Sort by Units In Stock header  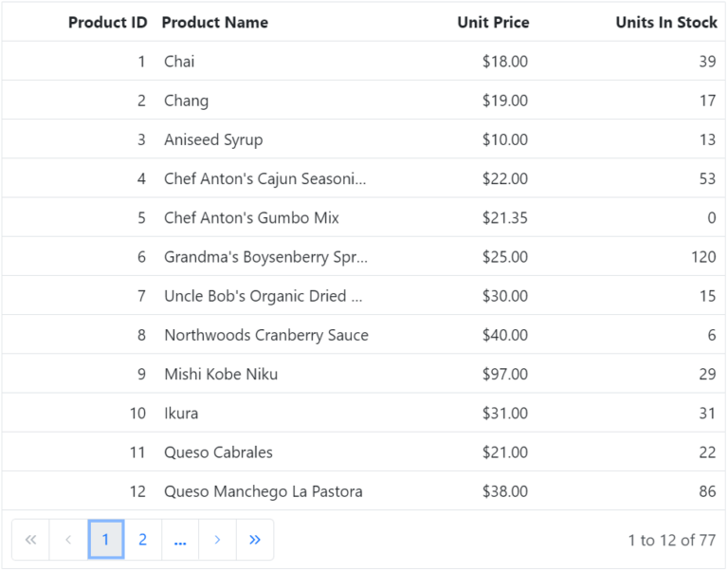pyautogui.click(x=665, y=22)
